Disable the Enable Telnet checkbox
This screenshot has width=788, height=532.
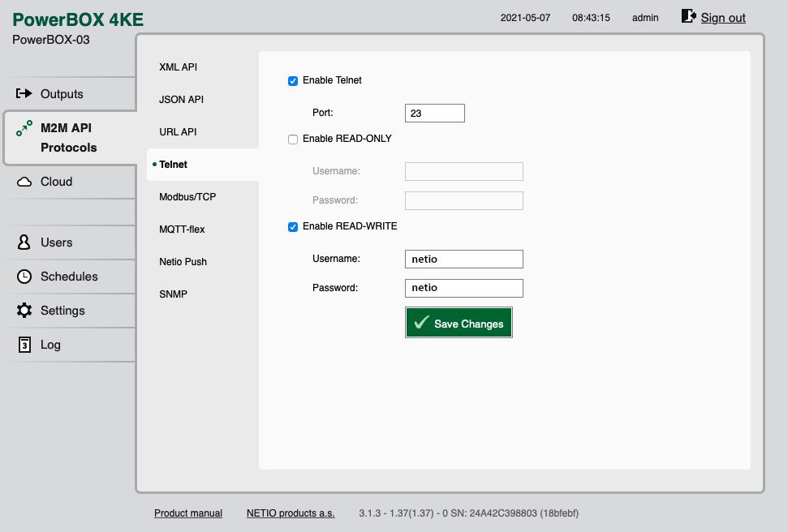tap(293, 81)
